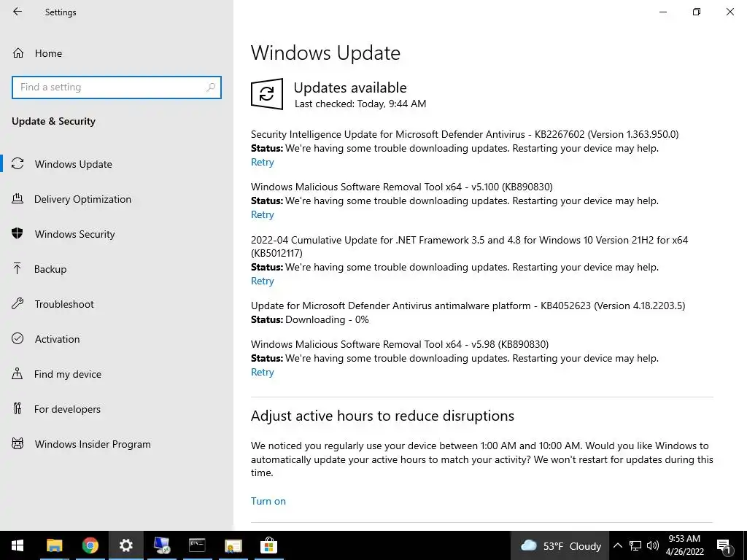Viewport: 747px width, 560px height.
Task: Open Microsoft Store from taskbar
Action: pyautogui.click(x=268, y=545)
